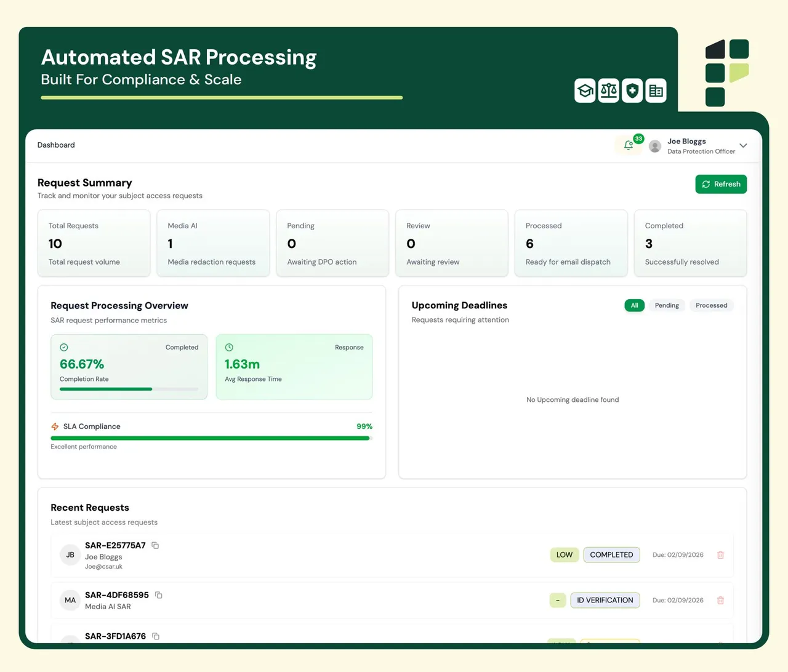Click the Completion Rate progress bar
Screen dimensions: 788x672
tap(129, 389)
